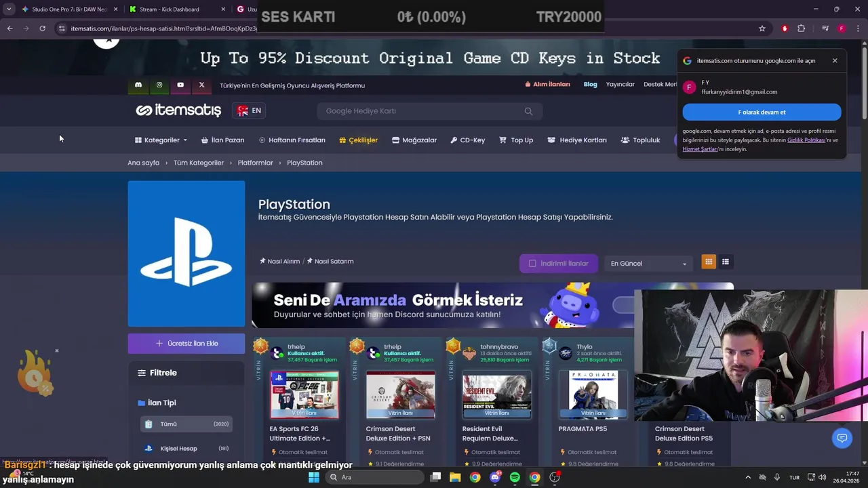Click the Ücretsiz İlan Ekle button
Viewport: 868px width, 488px height.
tap(186, 344)
